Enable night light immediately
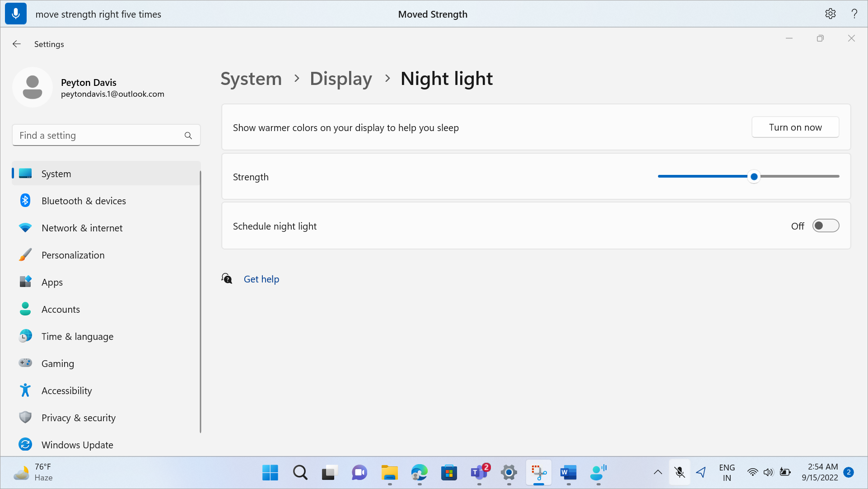868x489 pixels. click(x=795, y=127)
